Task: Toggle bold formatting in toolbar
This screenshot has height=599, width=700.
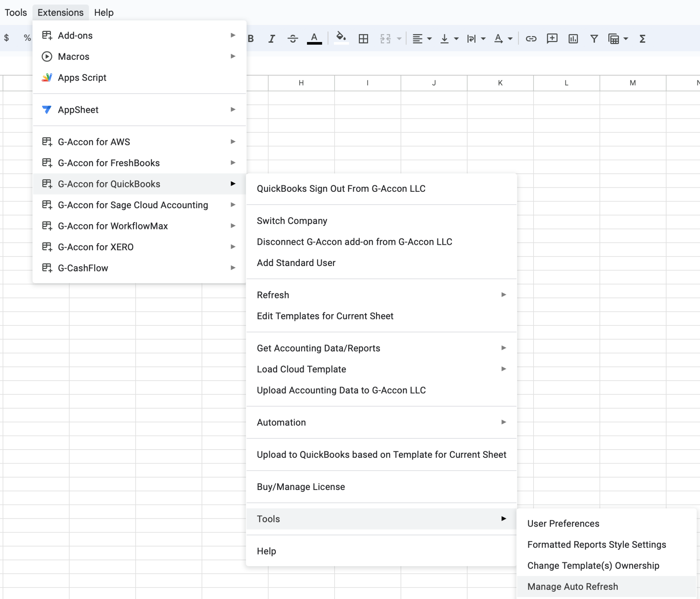Action: click(x=251, y=39)
